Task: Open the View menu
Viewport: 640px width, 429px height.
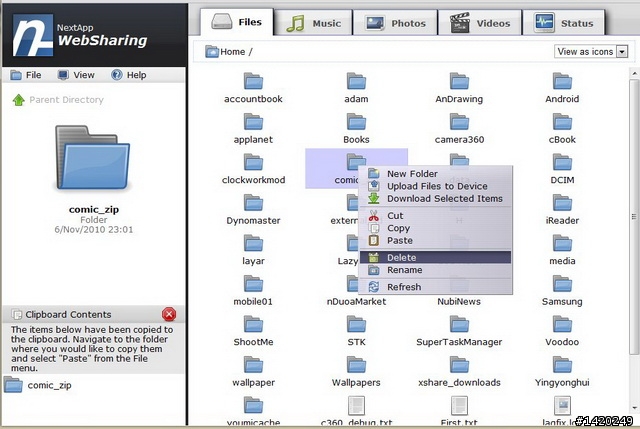Action: click(76, 75)
